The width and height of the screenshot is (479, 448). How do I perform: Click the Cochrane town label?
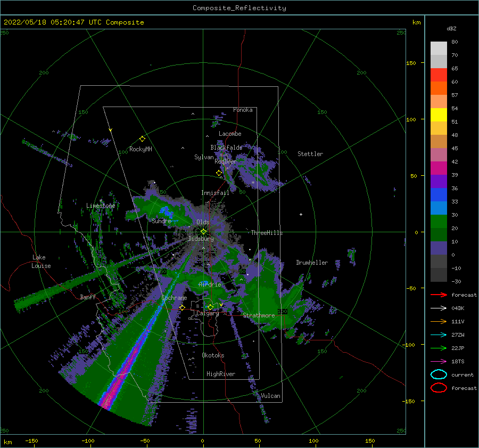coord(174,298)
